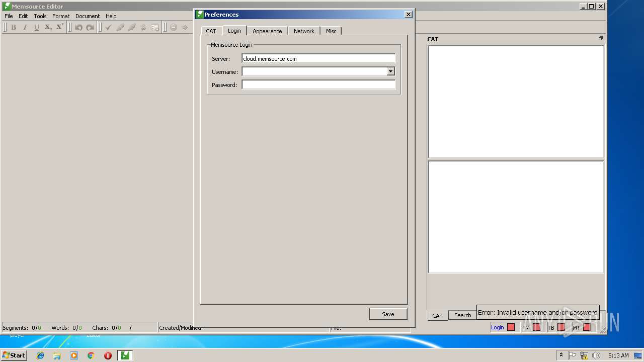Close the Preferences dialog
The image size is (644, 362).
pyautogui.click(x=409, y=15)
